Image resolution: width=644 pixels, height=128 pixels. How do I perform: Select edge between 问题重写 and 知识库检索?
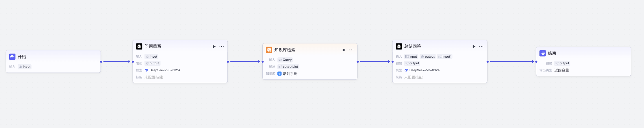(245, 61)
